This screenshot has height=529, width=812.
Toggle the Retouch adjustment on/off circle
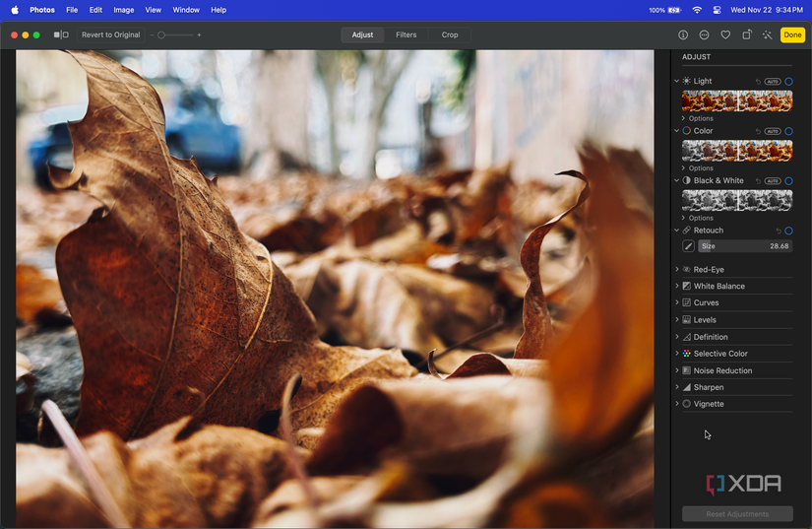788,231
